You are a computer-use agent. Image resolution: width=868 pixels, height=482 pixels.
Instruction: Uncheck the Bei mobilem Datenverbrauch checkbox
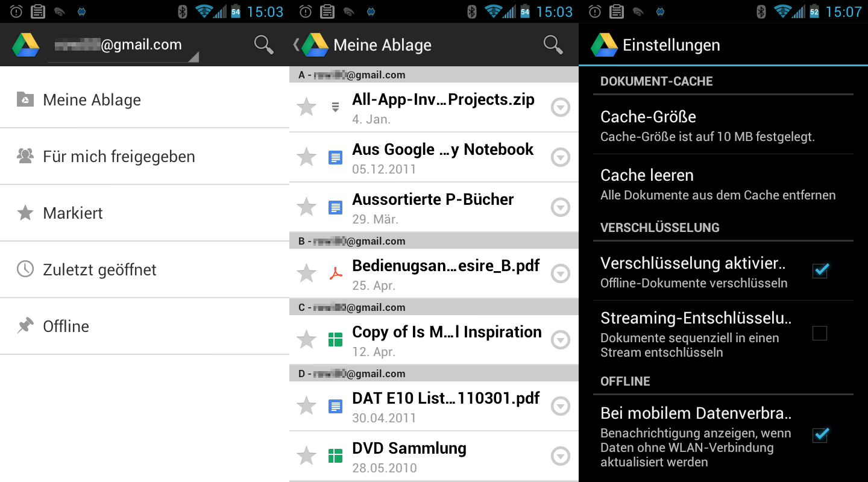pos(820,434)
